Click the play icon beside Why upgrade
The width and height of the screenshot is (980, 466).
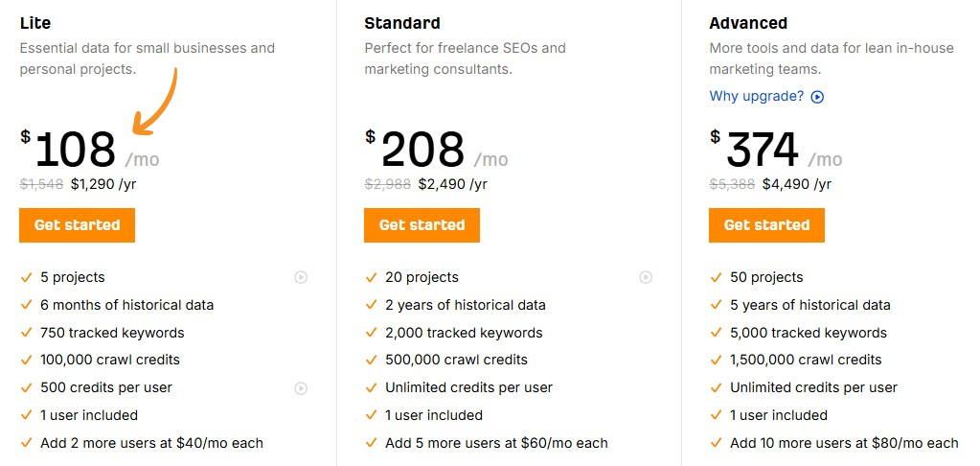[817, 97]
